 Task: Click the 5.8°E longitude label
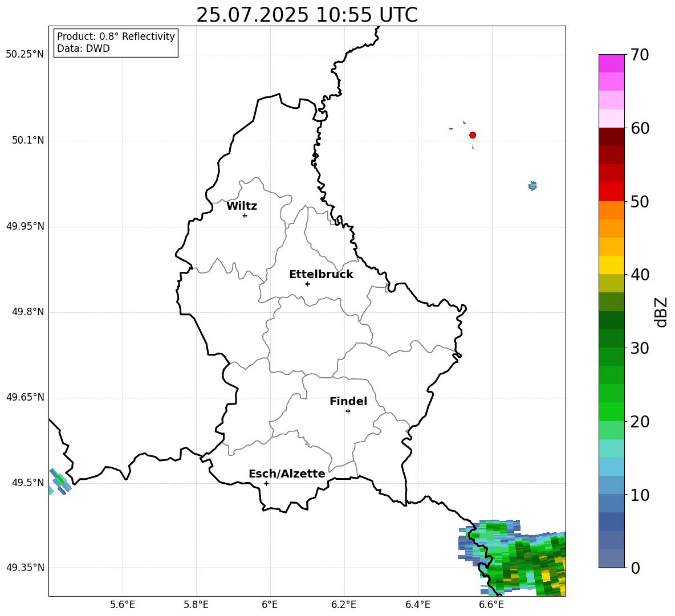coord(196,605)
